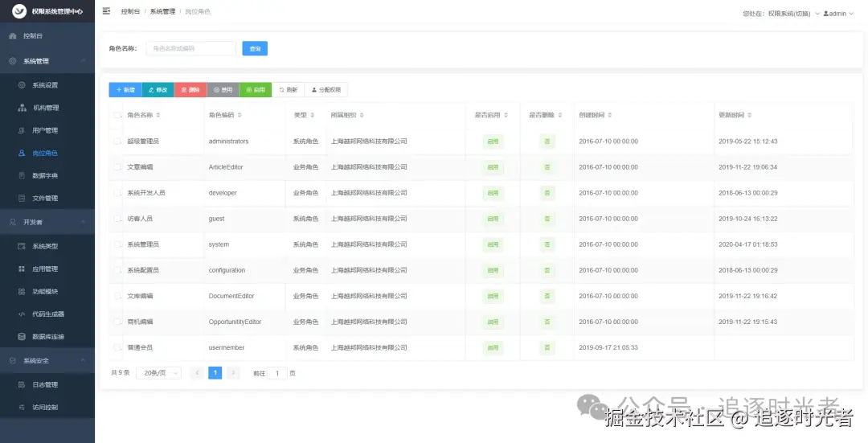Click the 应用管理 grid icon

[22, 269]
